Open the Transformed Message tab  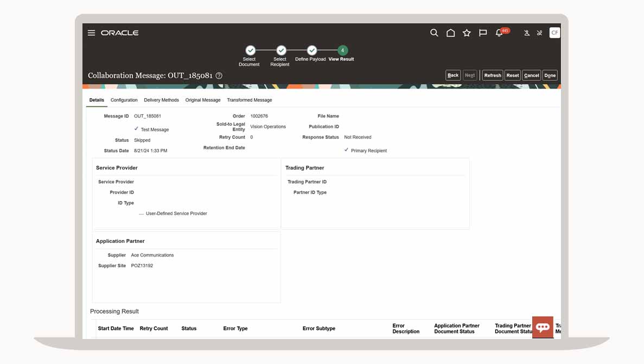(250, 100)
